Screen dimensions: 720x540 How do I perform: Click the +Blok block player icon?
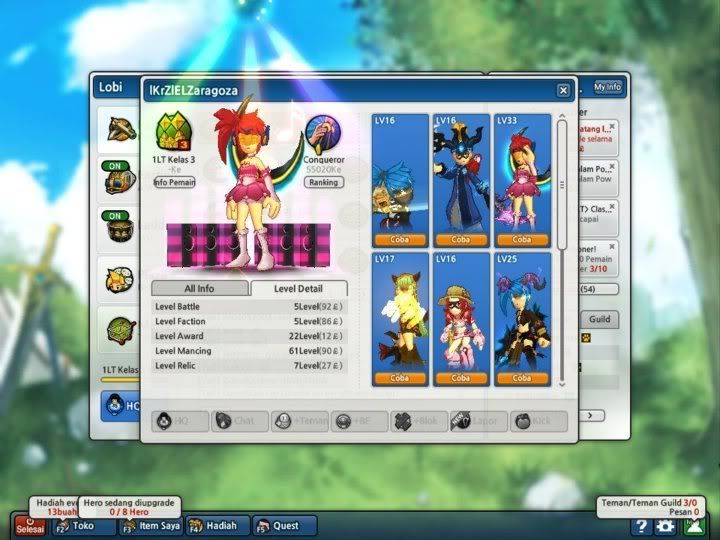(x=419, y=421)
